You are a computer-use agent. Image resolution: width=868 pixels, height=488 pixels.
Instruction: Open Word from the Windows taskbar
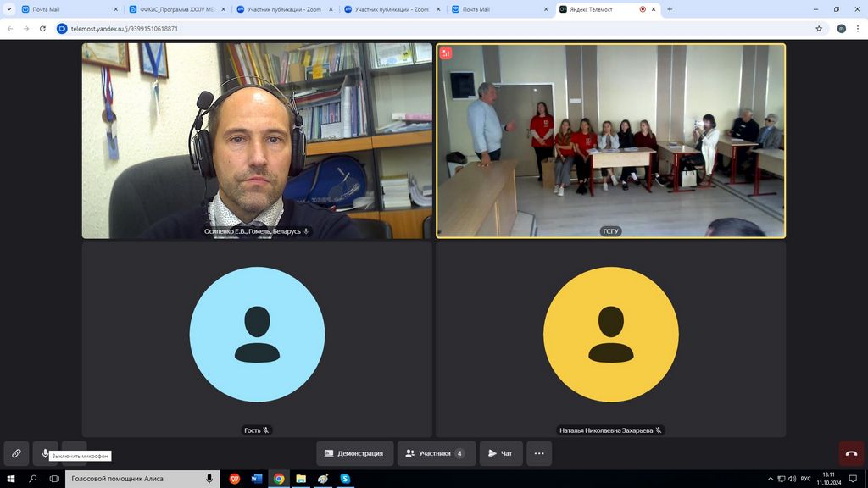click(256, 479)
